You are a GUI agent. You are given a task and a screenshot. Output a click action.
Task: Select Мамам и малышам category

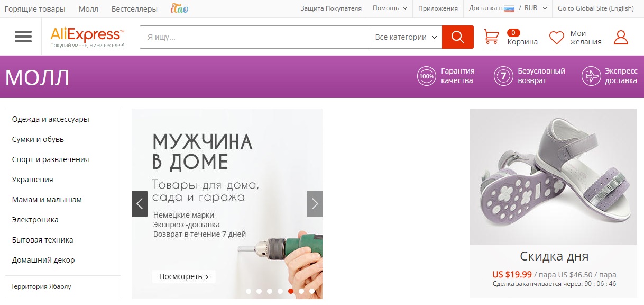[x=47, y=200]
